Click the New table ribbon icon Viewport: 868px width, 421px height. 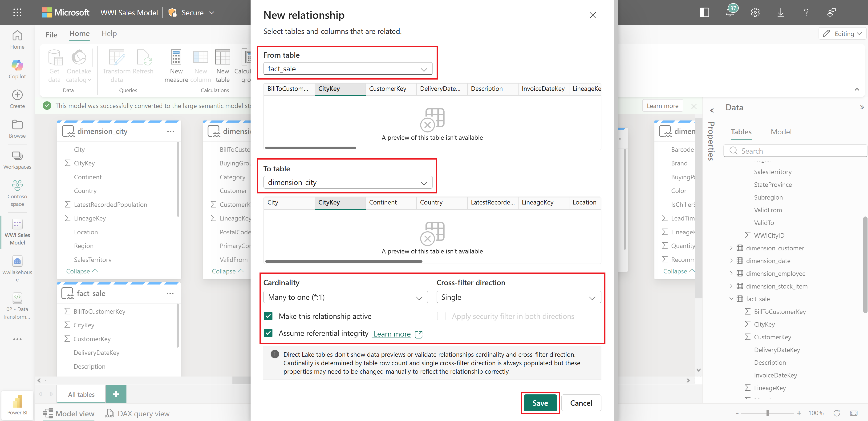coord(222,57)
